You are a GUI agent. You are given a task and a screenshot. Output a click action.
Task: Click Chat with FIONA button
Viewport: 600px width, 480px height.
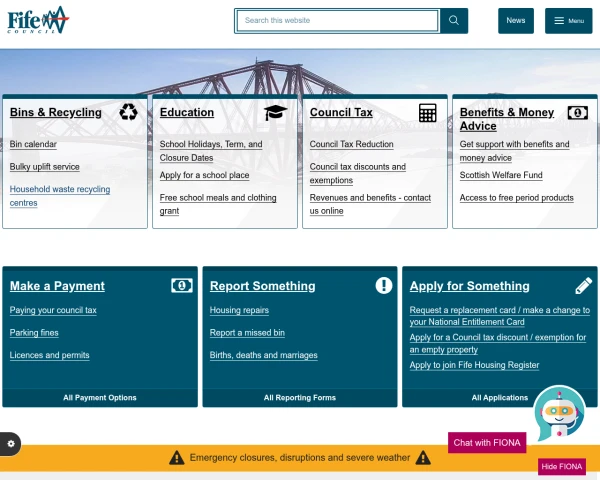click(x=487, y=443)
